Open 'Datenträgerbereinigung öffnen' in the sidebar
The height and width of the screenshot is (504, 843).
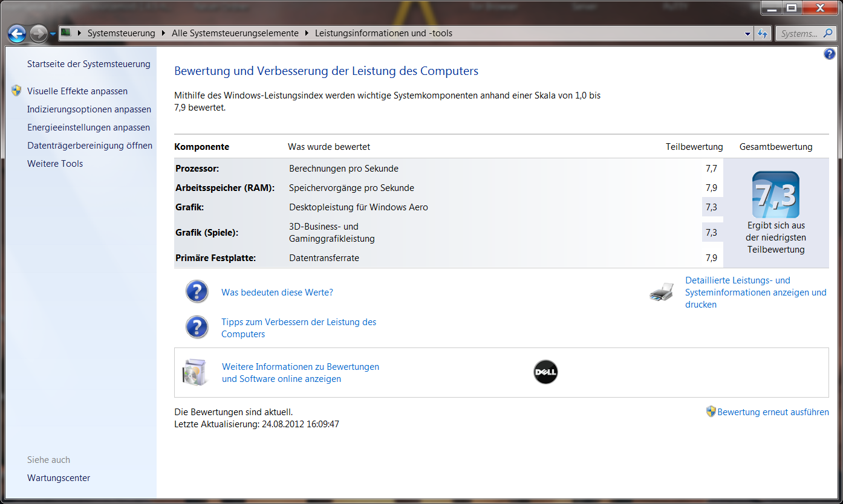(90, 146)
